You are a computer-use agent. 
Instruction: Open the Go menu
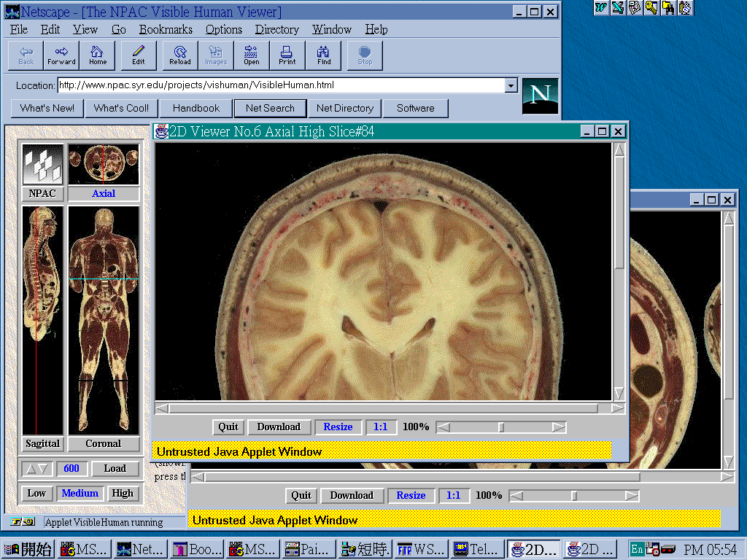pyautogui.click(x=119, y=29)
